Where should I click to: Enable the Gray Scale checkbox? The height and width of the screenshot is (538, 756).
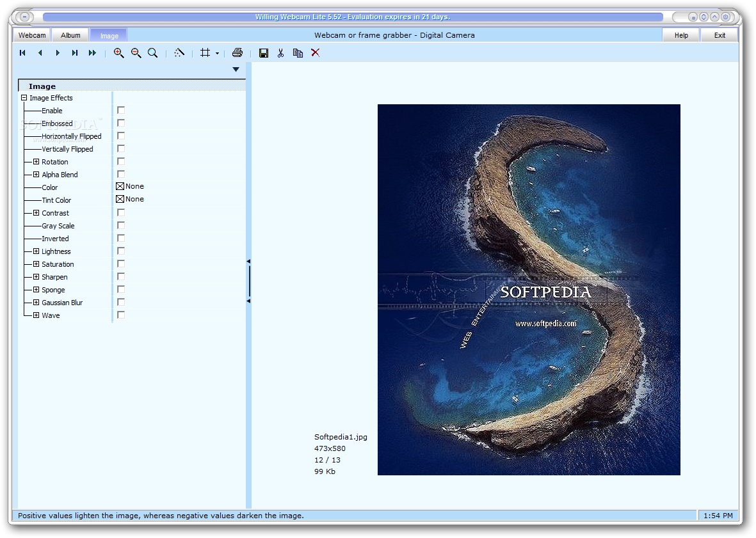pyautogui.click(x=121, y=225)
